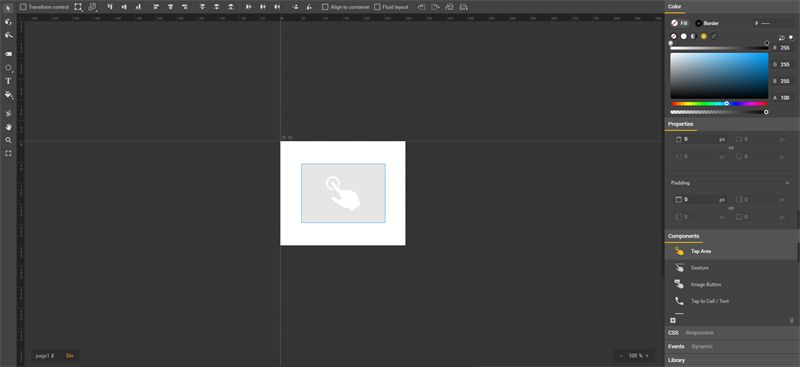The height and width of the screenshot is (367, 800).
Task: Select the Fill color mode
Action: (x=679, y=23)
